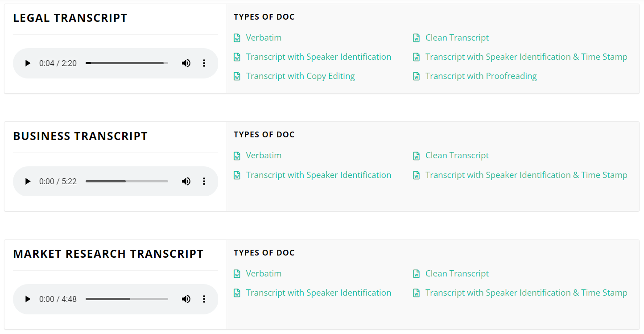Click the doc icon for Transcript with Proofreading
Screen dimensions: 644x334
tap(416, 76)
